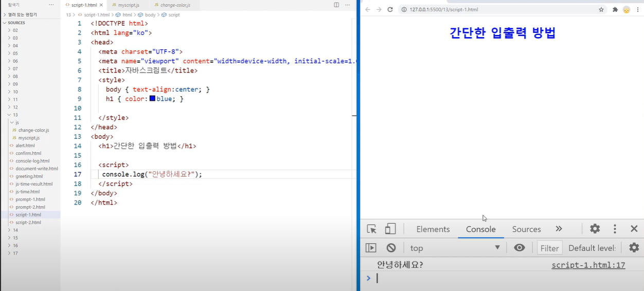Toggle device toolbar in DevTools
Screen dimensions: 644x291
tap(390, 229)
